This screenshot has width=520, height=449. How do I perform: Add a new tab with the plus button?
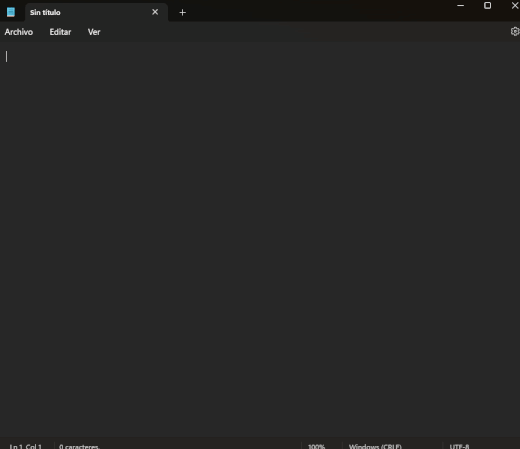(x=182, y=13)
